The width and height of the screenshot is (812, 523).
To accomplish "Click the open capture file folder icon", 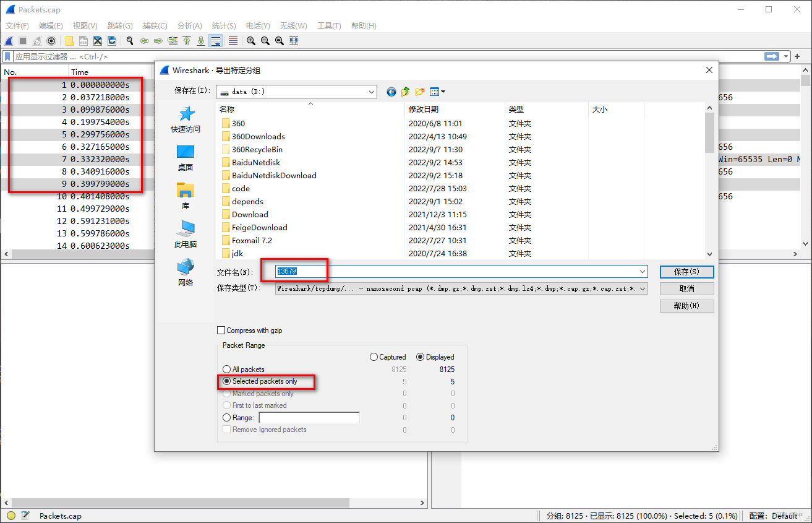I will (69, 41).
